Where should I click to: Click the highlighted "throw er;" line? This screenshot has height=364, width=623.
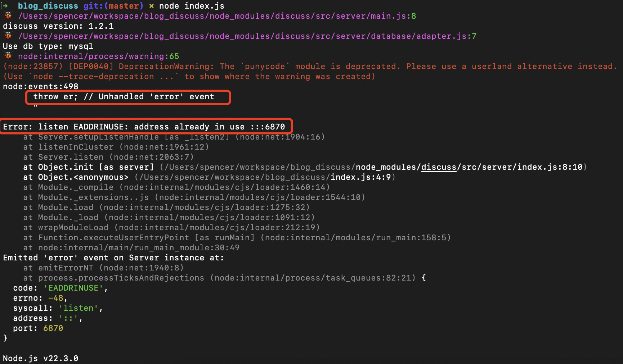tap(124, 97)
